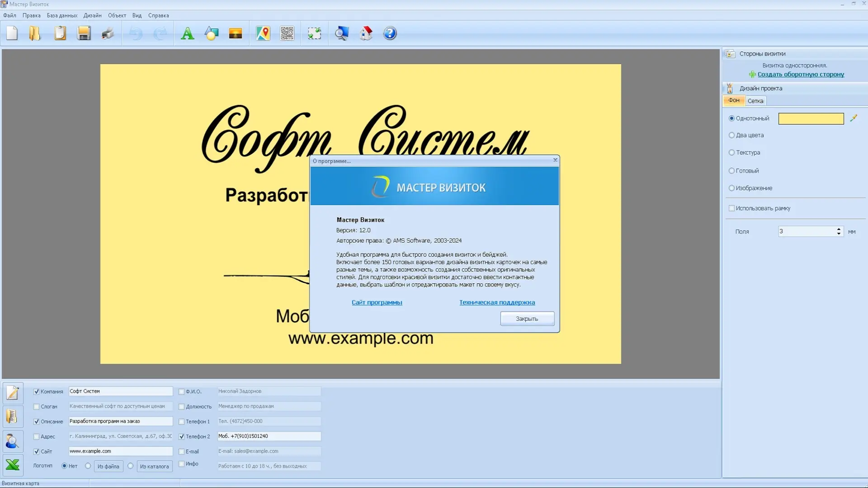Image resolution: width=868 pixels, height=488 pixels.
Task: Insert an image onto the card
Action: click(x=236, y=33)
